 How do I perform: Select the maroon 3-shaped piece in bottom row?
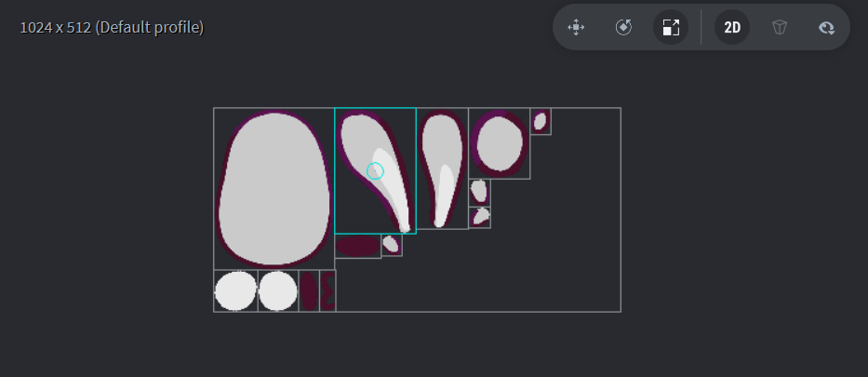tap(327, 290)
